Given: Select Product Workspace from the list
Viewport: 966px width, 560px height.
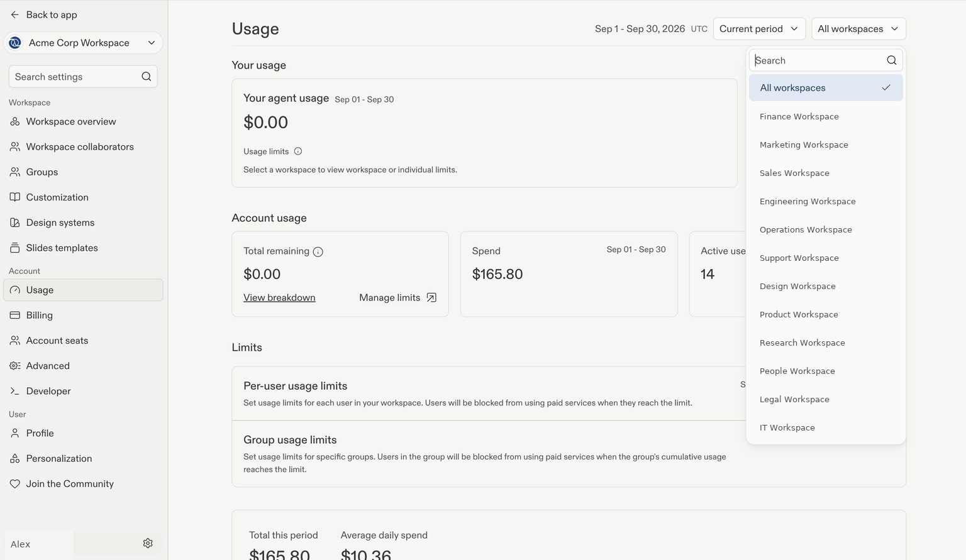Looking at the screenshot, I should pos(826,314).
